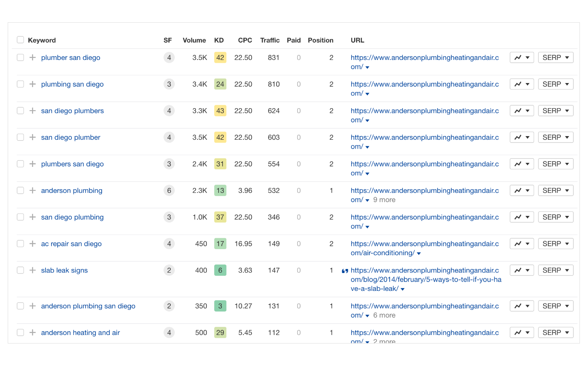Open position history chart for plumber san diego
The height and width of the screenshot is (367, 588).
tap(521, 58)
